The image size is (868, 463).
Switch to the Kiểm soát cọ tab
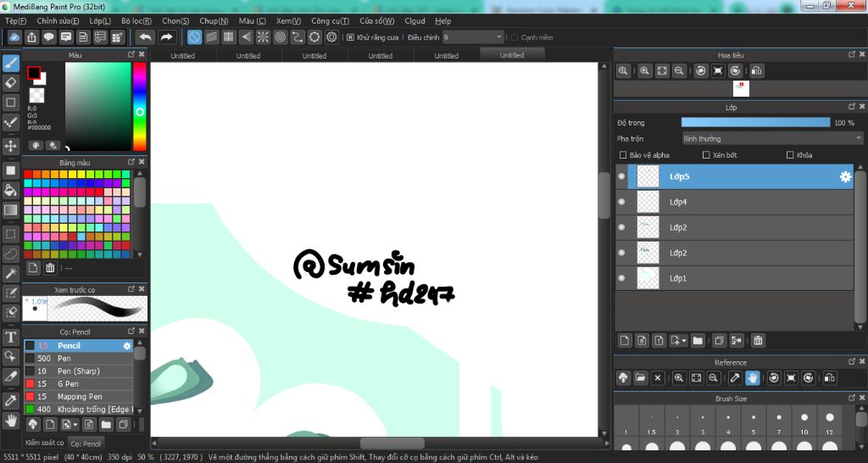click(44, 443)
